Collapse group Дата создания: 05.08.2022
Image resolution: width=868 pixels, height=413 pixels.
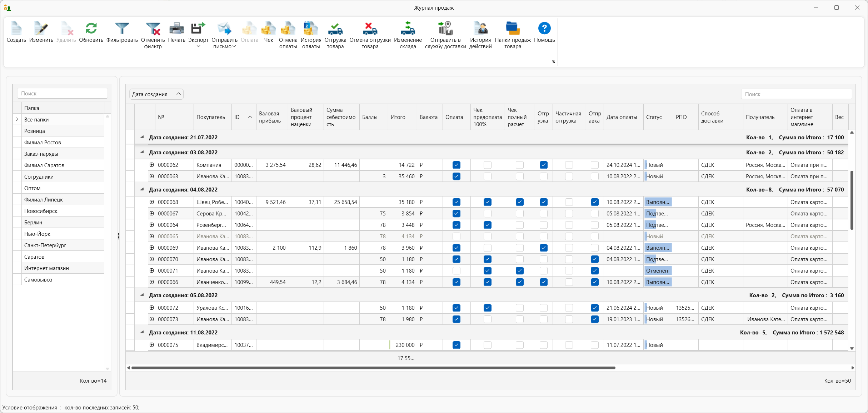[x=142, y=295]
